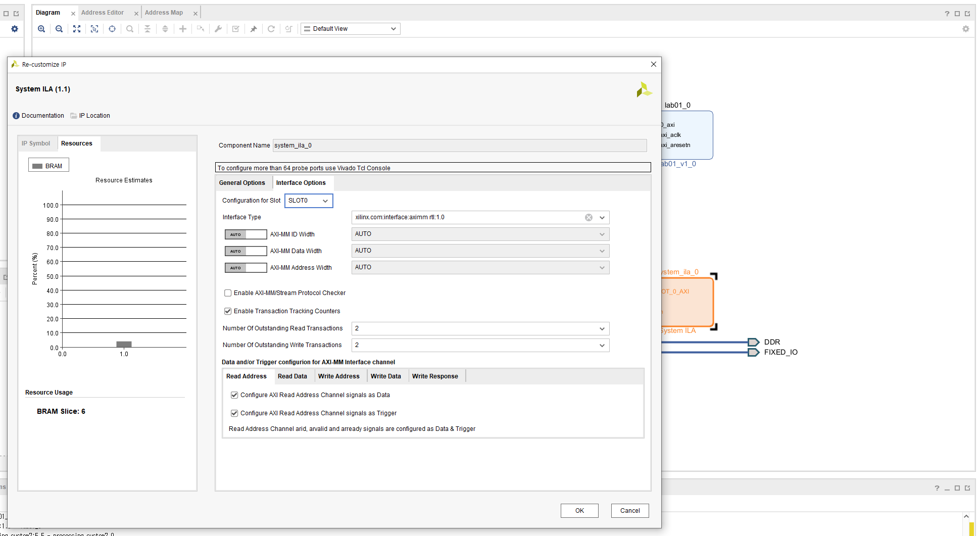Viewport: 980px width, 536px height.
Task: Click the pin icon in diagram toolbar
Action: click(x=254, y=29)
